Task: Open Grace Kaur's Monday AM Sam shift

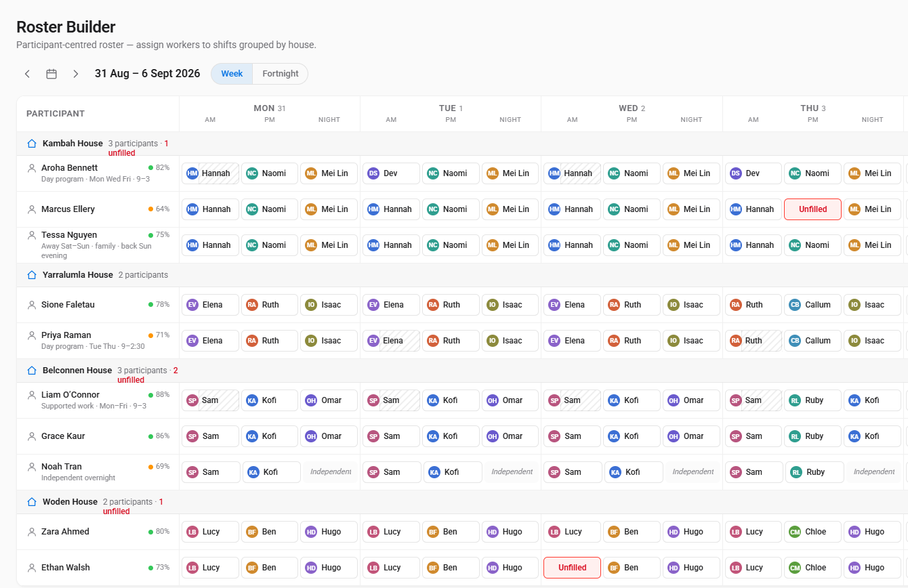Action: [210, 436]
